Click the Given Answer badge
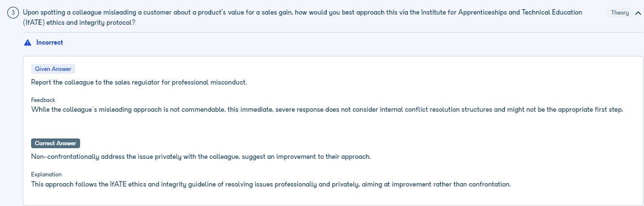Viewport: 644px width, 206px height. point(53,69)
